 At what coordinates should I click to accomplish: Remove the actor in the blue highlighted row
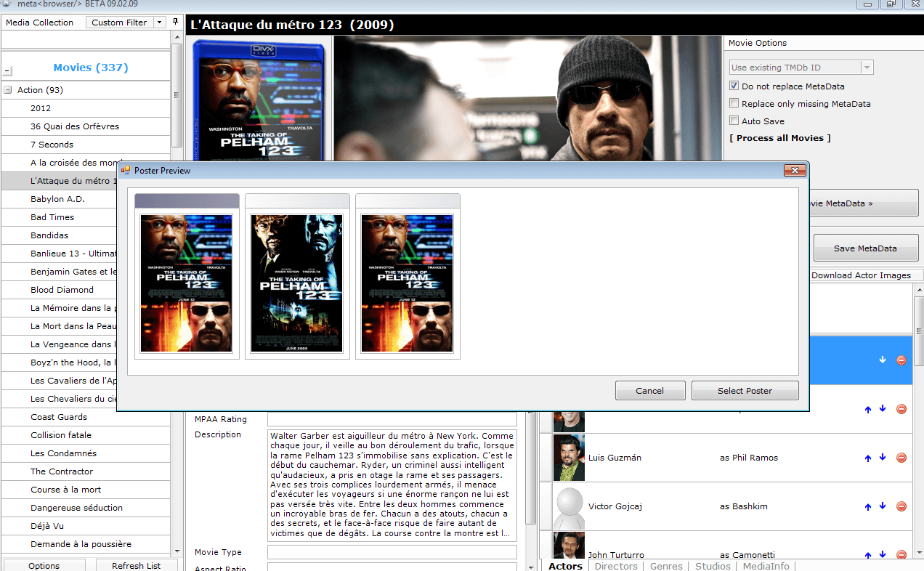(x=901, y=360)
